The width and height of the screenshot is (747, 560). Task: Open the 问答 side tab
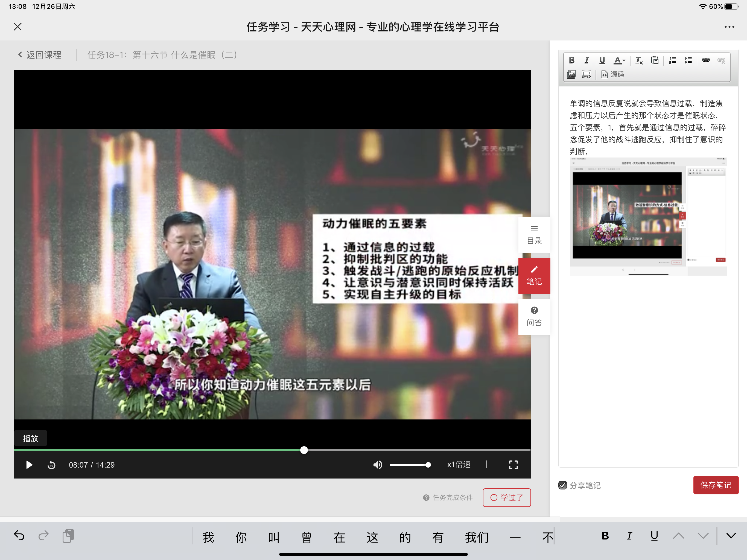pos(534,317)
